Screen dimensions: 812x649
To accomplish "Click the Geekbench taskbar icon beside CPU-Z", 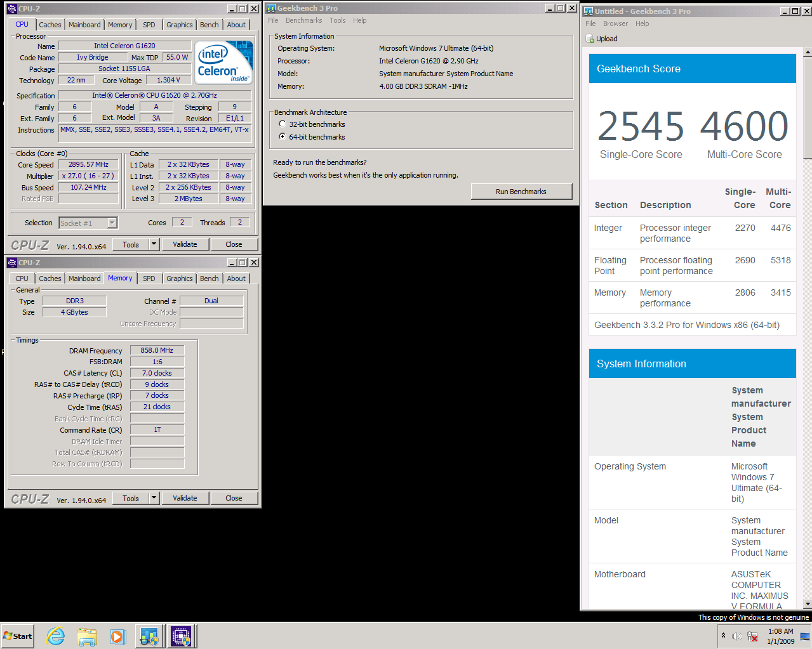I will 149,636.
